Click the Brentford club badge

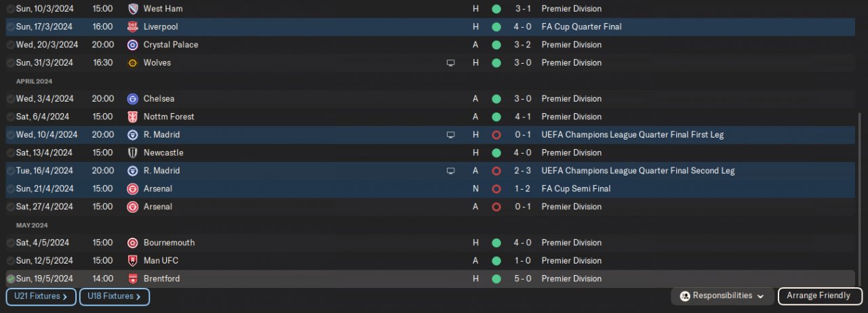tap(133, 278)
